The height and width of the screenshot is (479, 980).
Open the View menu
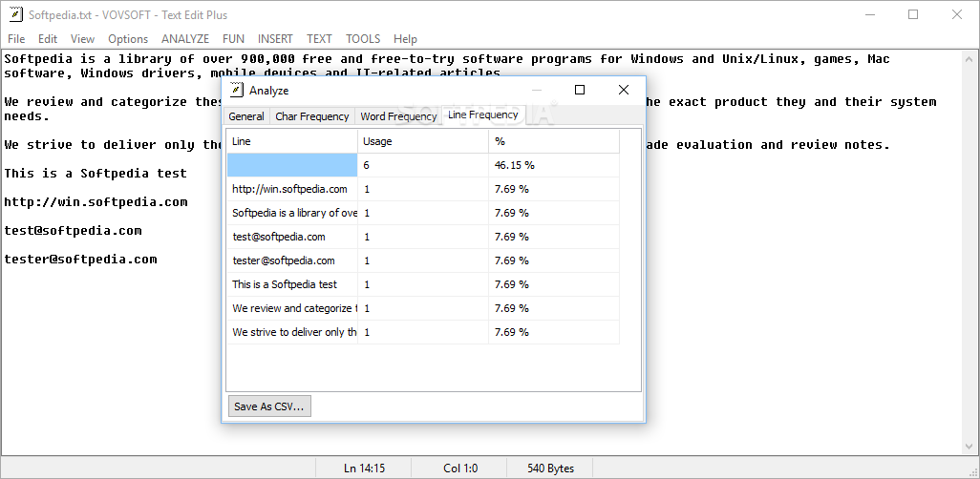coord(82,39)
